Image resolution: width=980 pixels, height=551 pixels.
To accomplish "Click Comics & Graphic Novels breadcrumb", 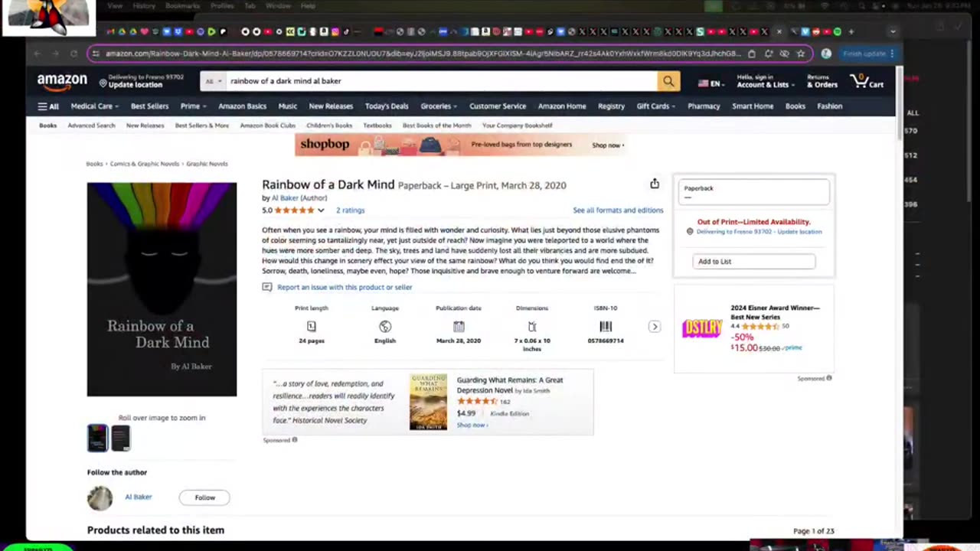I will click(144, 164).
